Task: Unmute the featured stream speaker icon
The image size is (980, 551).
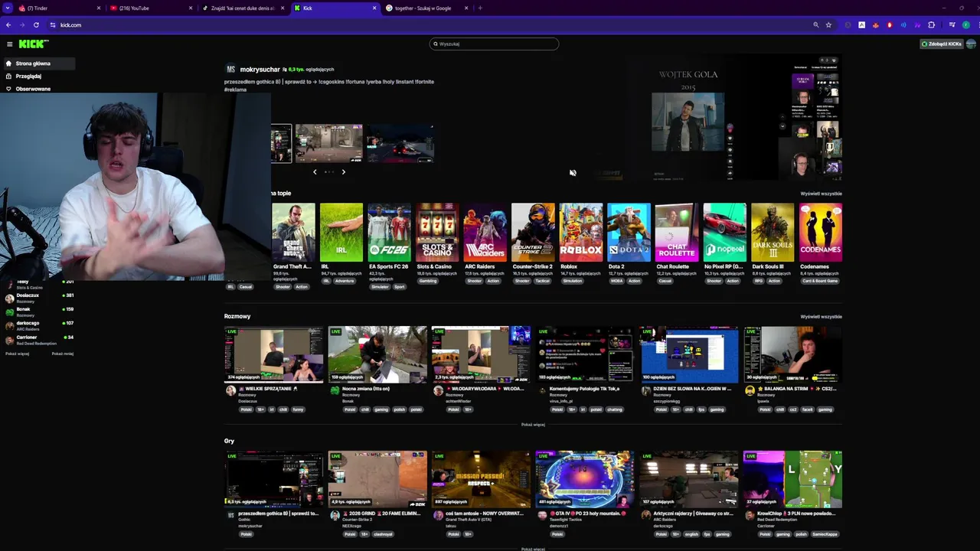Action: [573, 173]
